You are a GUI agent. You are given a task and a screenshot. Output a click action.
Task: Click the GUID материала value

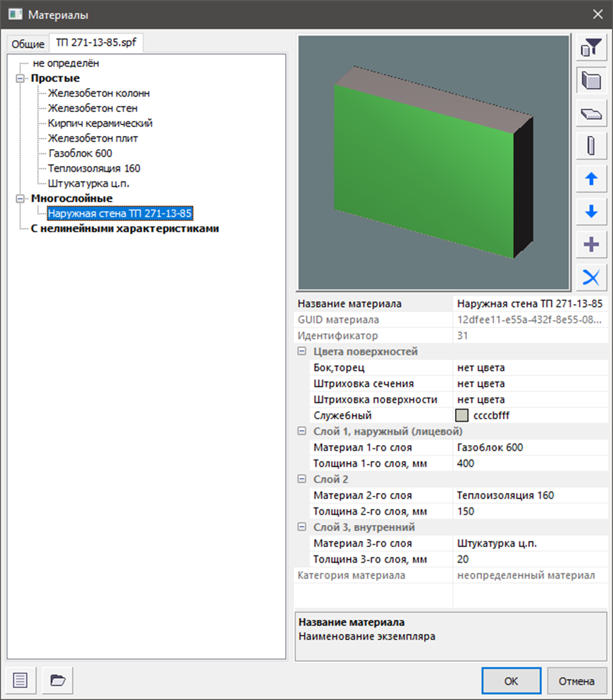(x=530, y=320)
